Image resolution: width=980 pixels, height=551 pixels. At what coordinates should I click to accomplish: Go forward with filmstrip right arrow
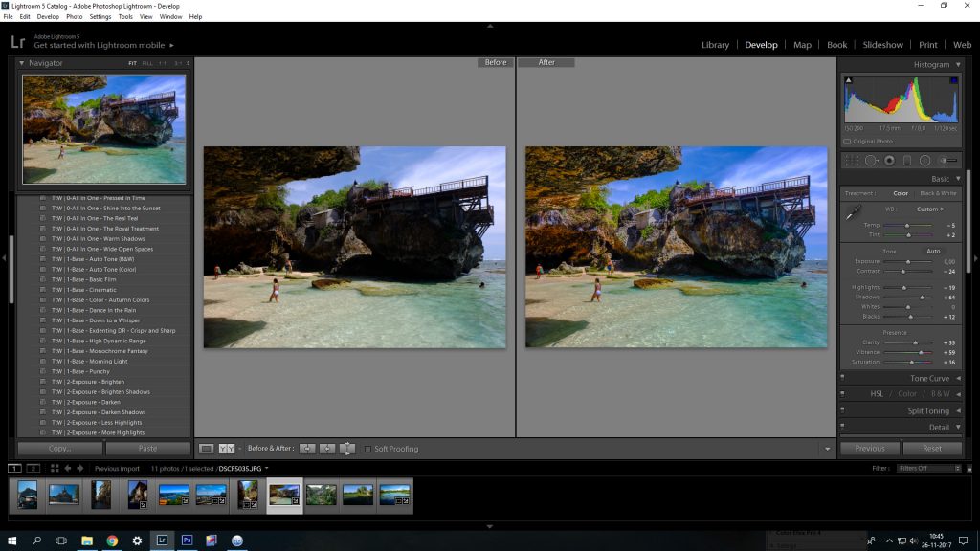coord(80,468)
